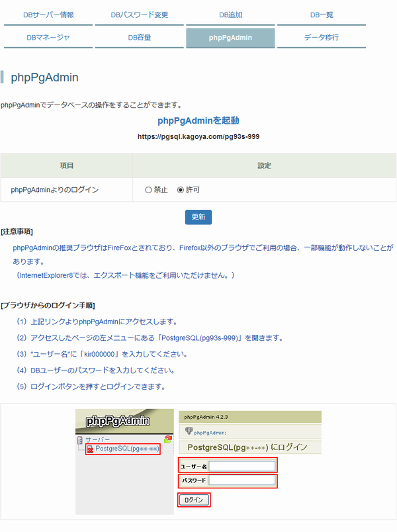The width and height of the screenshot is (397, 532).
Task: Click the InternetExplorer8 export note
Action: click(x=125, y=275)
